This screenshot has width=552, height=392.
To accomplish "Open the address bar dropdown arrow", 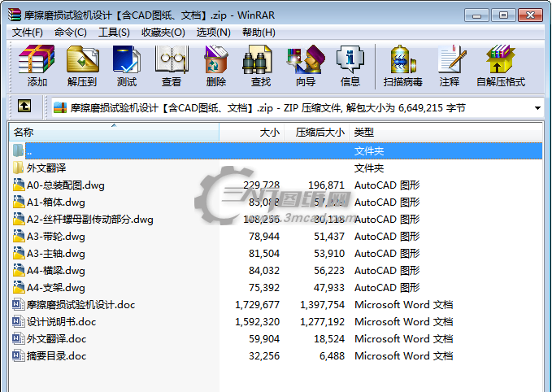I will pos(537,108).
